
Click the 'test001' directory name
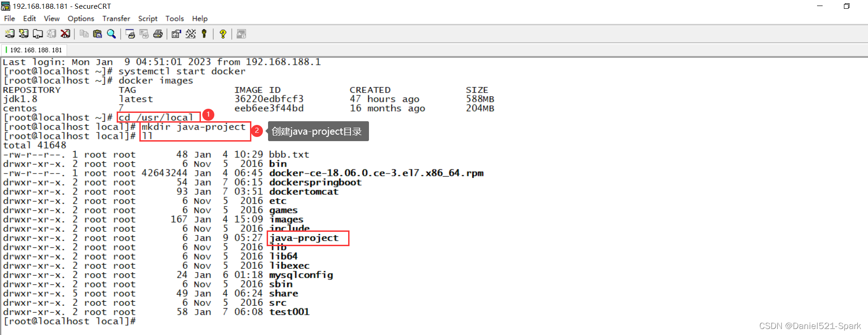(289, 312)
